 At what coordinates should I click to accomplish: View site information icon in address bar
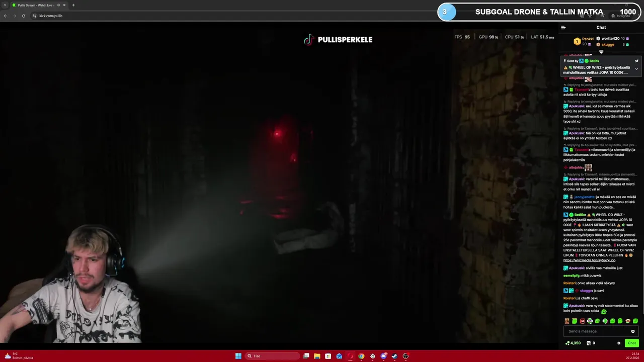(35, 16)
